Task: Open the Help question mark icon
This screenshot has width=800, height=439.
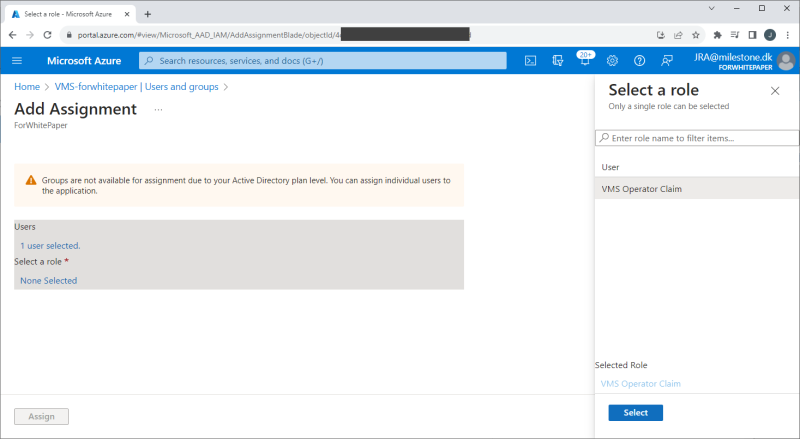Action: (639, 61)
